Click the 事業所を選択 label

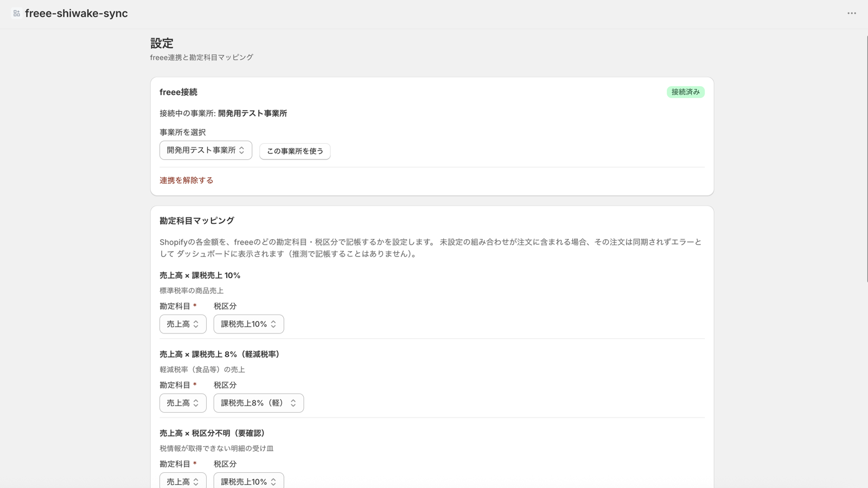point(182,132)
